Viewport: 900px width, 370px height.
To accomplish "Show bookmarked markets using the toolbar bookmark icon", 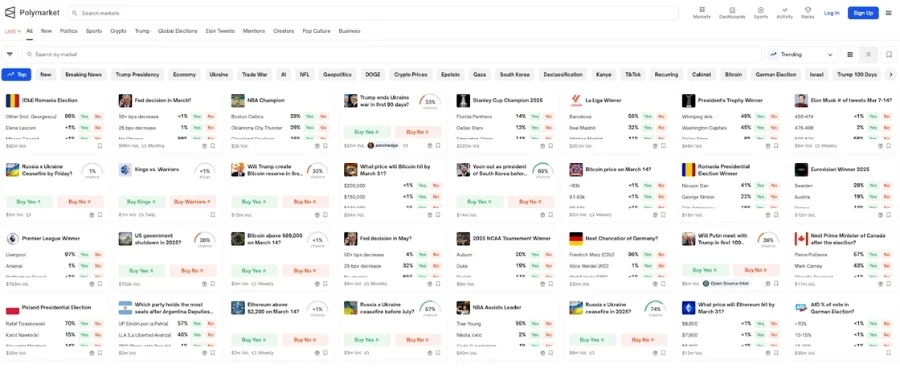I will click(889, 54).
